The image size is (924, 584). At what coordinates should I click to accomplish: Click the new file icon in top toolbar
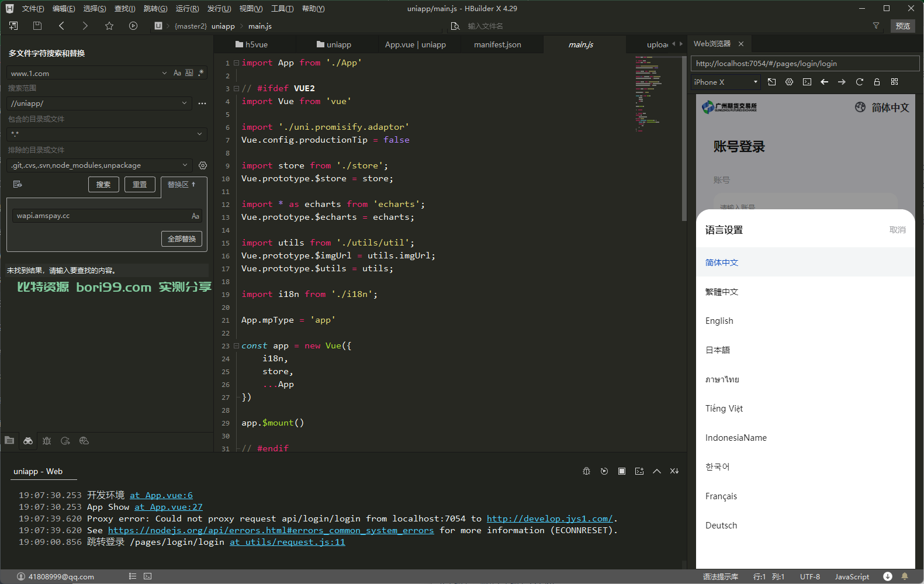tap(13, 26)
